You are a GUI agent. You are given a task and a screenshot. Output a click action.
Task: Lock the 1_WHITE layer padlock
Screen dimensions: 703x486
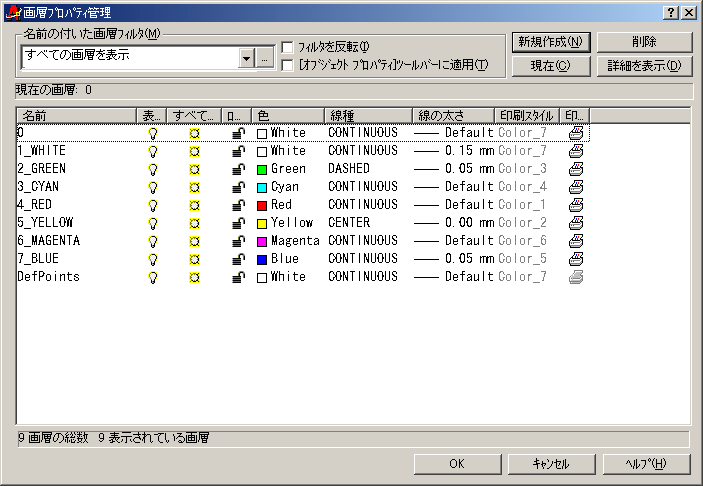point(239,151)
